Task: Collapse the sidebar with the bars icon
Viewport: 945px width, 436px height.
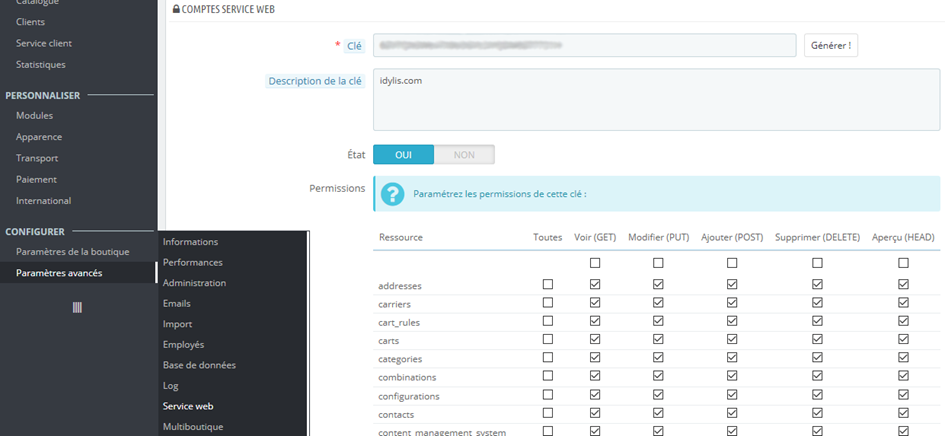Action: pos(77,307)
